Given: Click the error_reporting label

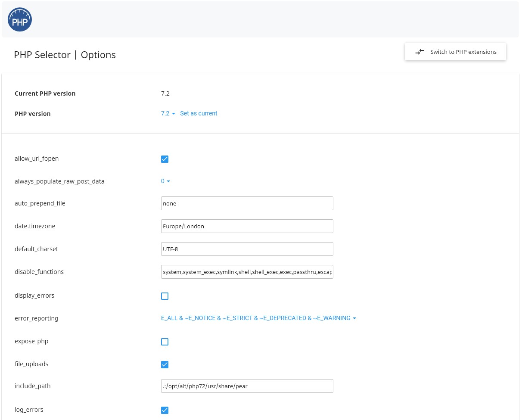Looking at the screenshot, I should [37, 318].
